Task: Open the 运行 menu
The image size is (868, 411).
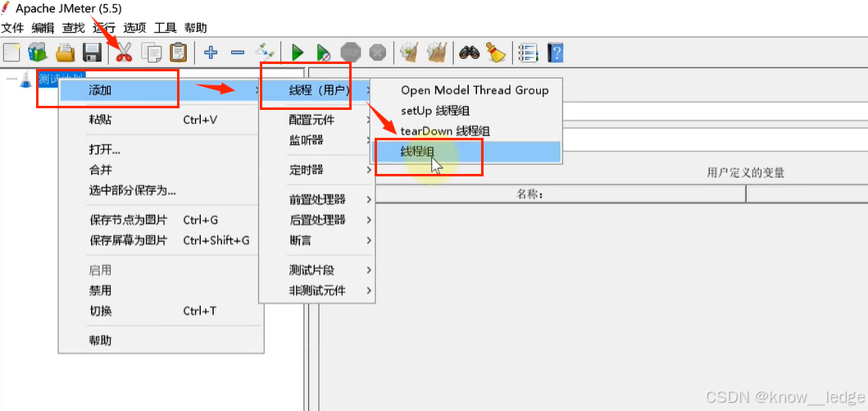Action: pyautogui.click(x=104, y=28)
